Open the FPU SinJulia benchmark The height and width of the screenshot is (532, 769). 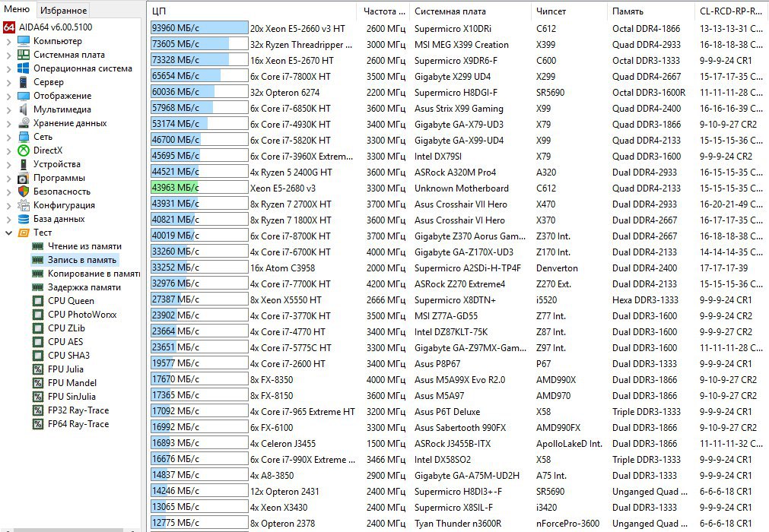71,397
